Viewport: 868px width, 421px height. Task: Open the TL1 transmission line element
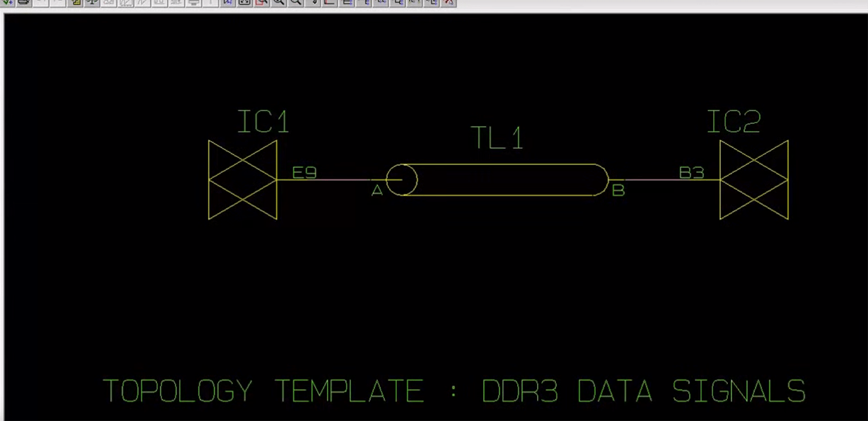(498, 180)
